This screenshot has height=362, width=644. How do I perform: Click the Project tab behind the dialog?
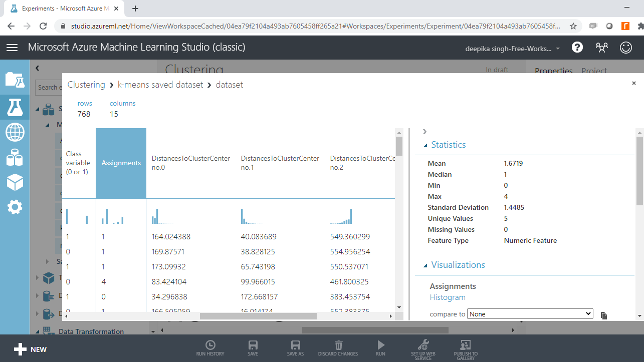594,71
